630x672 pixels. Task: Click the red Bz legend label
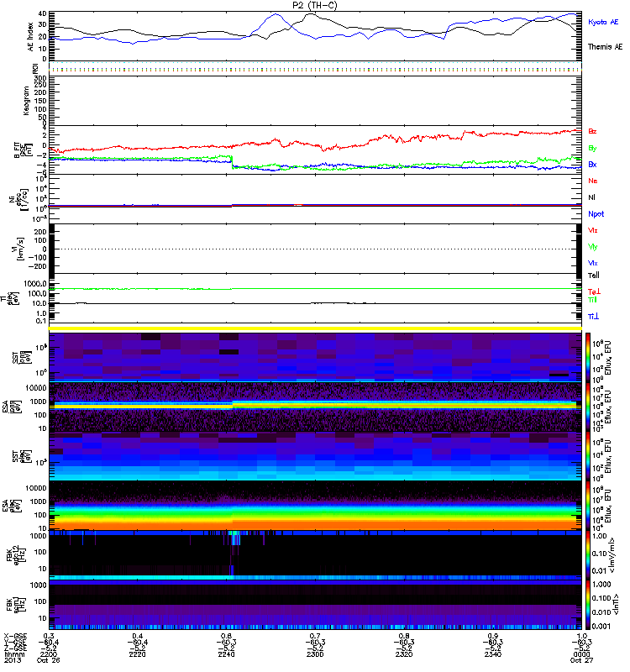coord(592,131)
